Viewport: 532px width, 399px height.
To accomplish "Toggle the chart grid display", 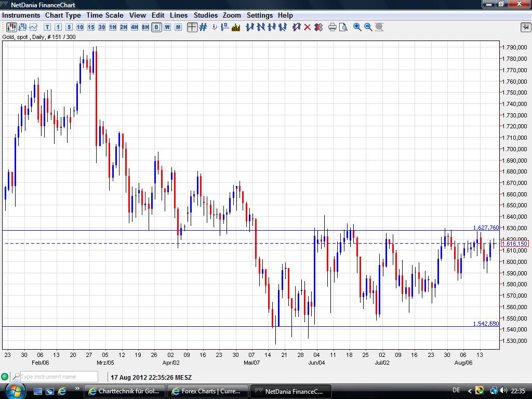I will pyautogui.click(x=203, y=27).
